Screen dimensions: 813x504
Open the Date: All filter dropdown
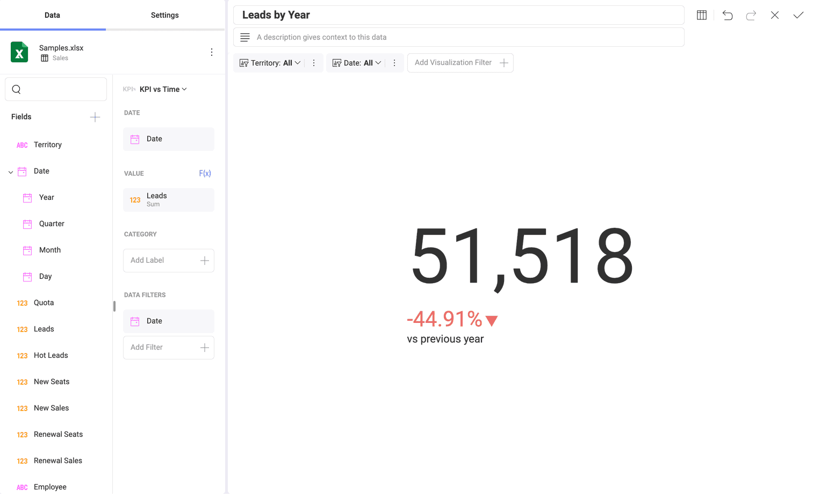pos(357,63)
